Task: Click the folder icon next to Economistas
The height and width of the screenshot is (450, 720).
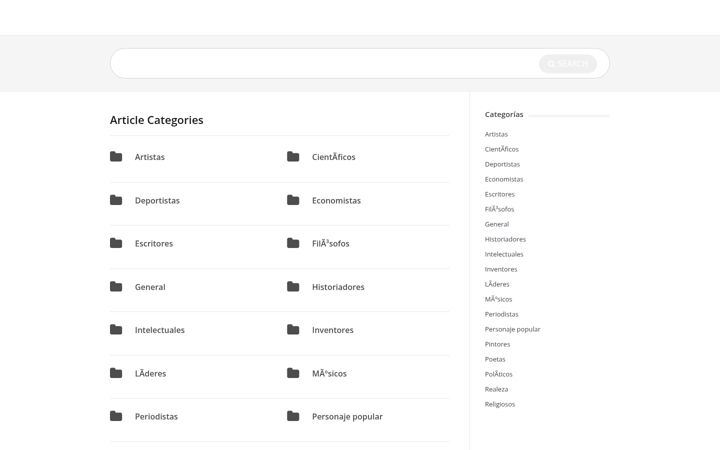Action: pyautogui.click(x=293, y=200)
